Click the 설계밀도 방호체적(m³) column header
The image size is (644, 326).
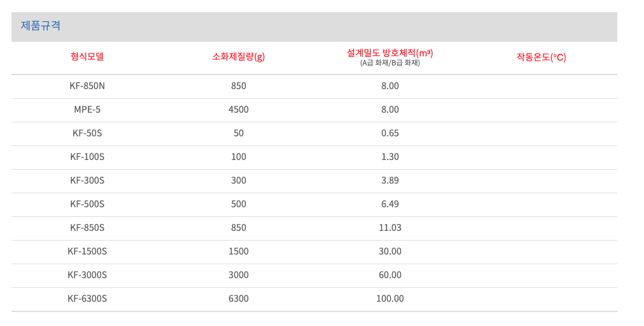click(x=390, y=53)
